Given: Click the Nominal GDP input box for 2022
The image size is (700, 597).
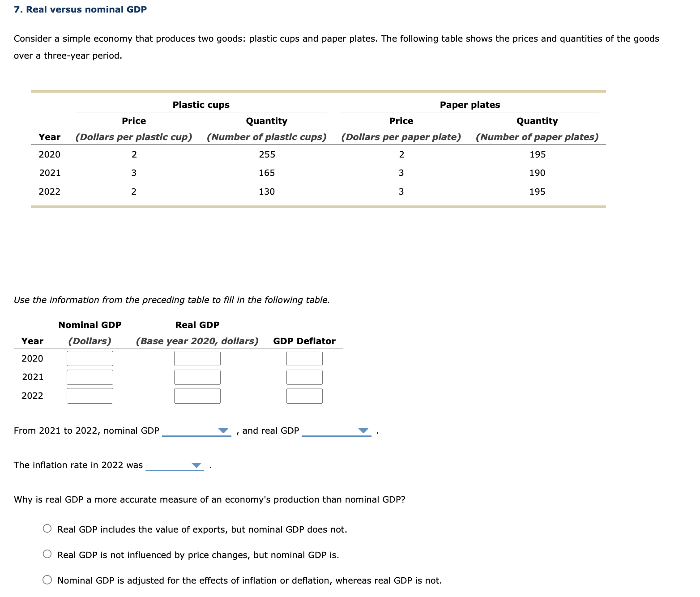Looking at the screenshot, I should [90, 396].
